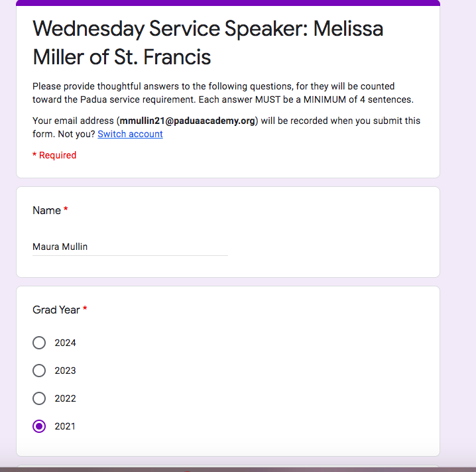
Task: Click the description about Padua service requirement
Action: coord(222,93)
